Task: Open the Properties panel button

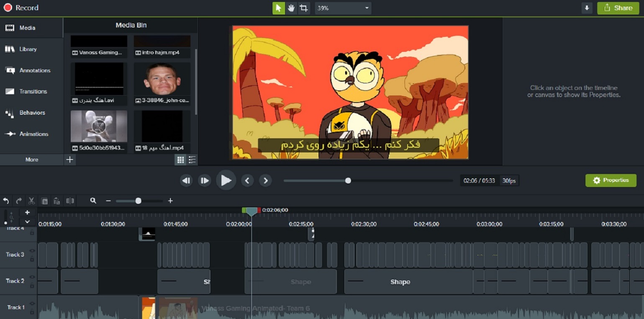Action: pyautogui.click(x=611, y=180)
